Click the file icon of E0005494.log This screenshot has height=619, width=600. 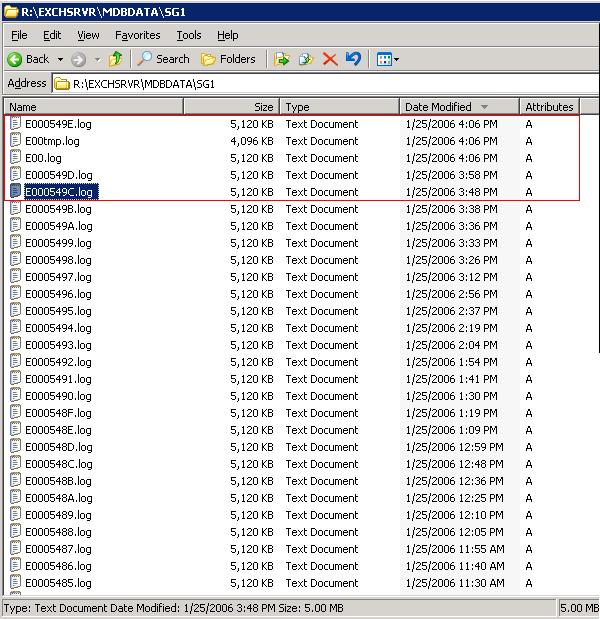(x=15, y=327)
